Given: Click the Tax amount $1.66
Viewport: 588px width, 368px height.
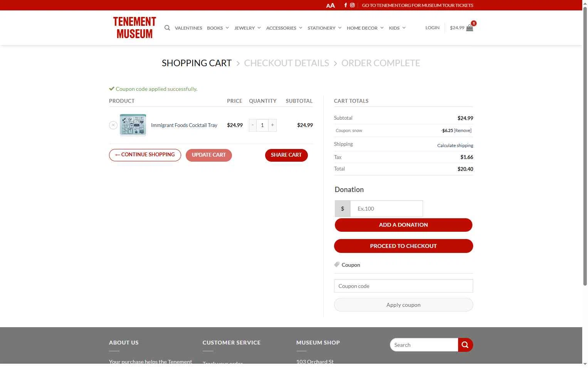Looking at the screenshot, I should click(467, 157).
